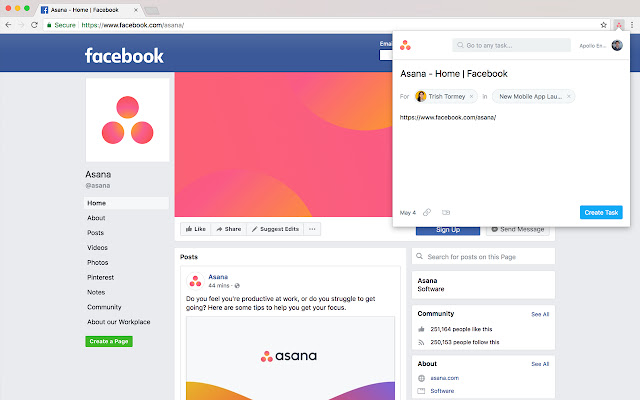Click the task description URL text
The width and height of the screenshot is (640, 400).
448,118
